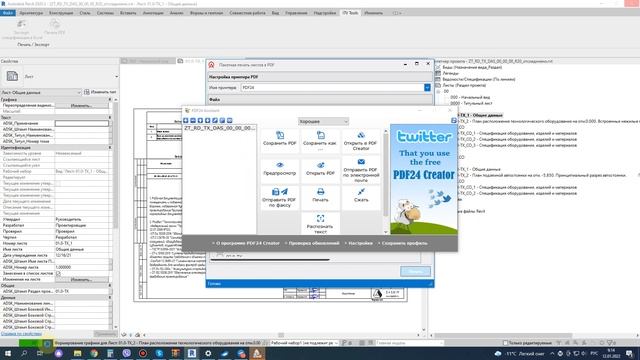
Task: Click the second blue icon in PDF24 list toolbar
Action: click(x=193, y=120)
